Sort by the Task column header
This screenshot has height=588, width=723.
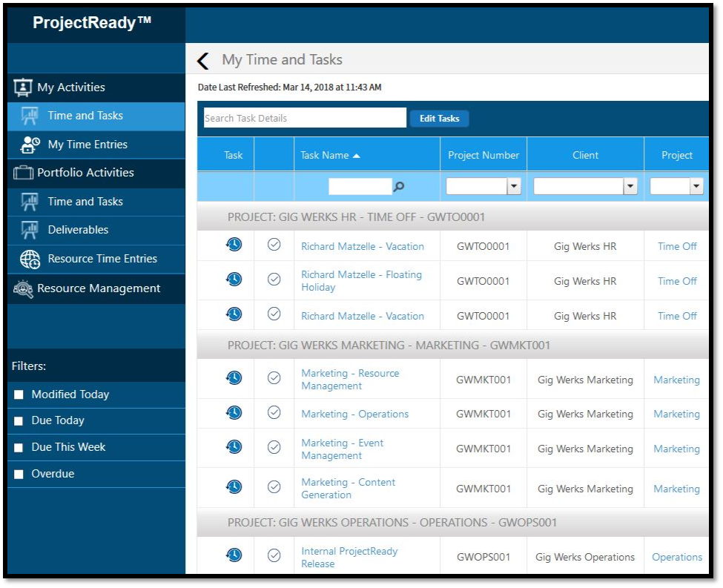[234, 156]
